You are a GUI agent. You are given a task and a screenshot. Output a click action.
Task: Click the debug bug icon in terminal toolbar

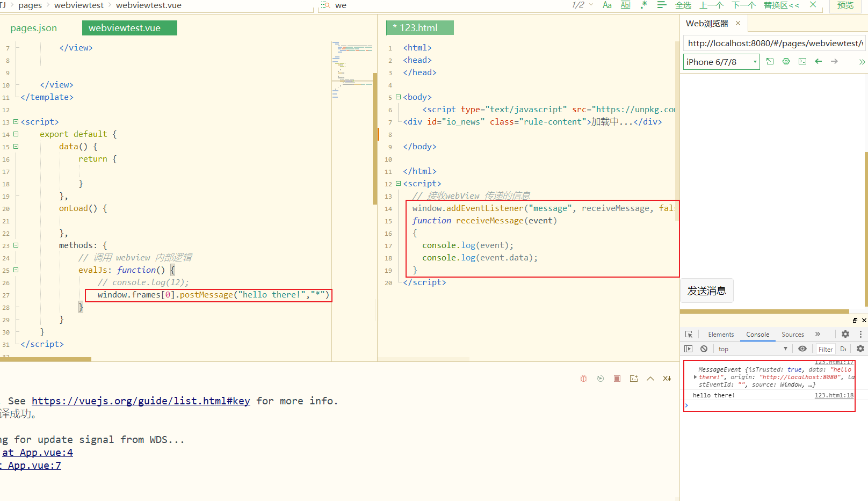584,379
